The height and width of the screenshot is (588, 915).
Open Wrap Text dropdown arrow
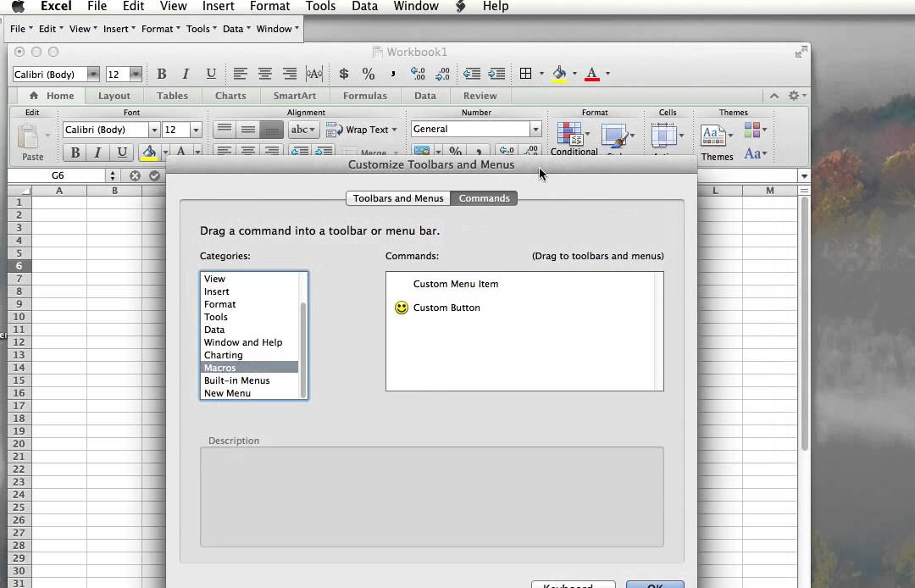[395, 130]
